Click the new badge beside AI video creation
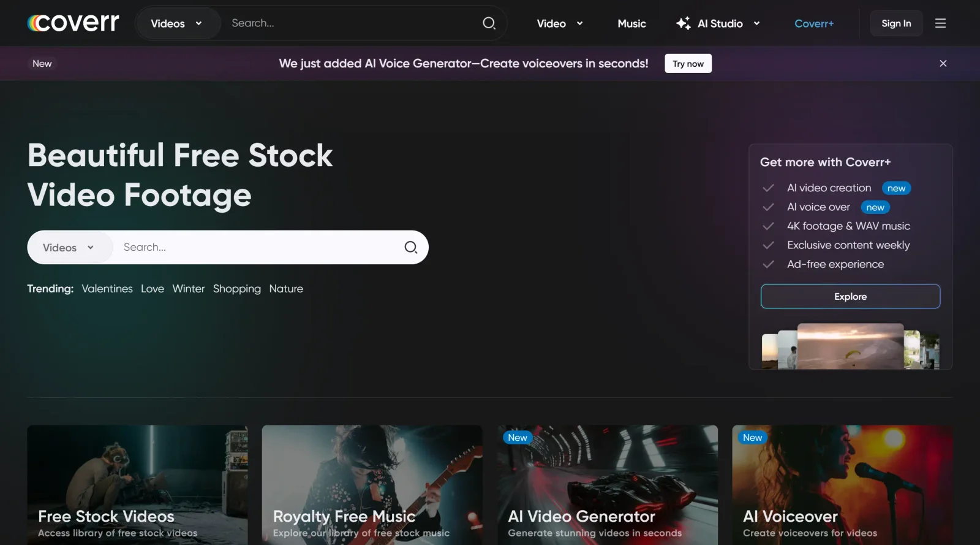Image resolution: width=980 pixels, height=545 pixels. tap(896, 188)
